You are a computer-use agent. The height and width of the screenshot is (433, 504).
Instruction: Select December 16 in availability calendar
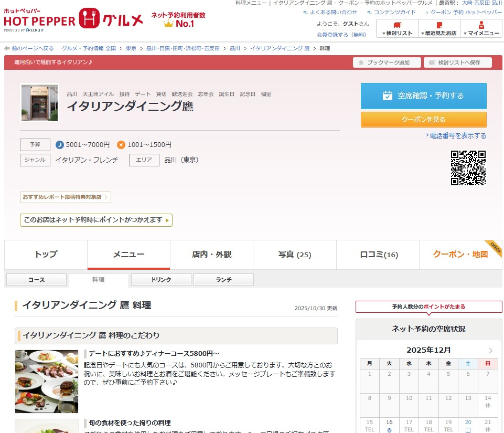coord(389,426)
